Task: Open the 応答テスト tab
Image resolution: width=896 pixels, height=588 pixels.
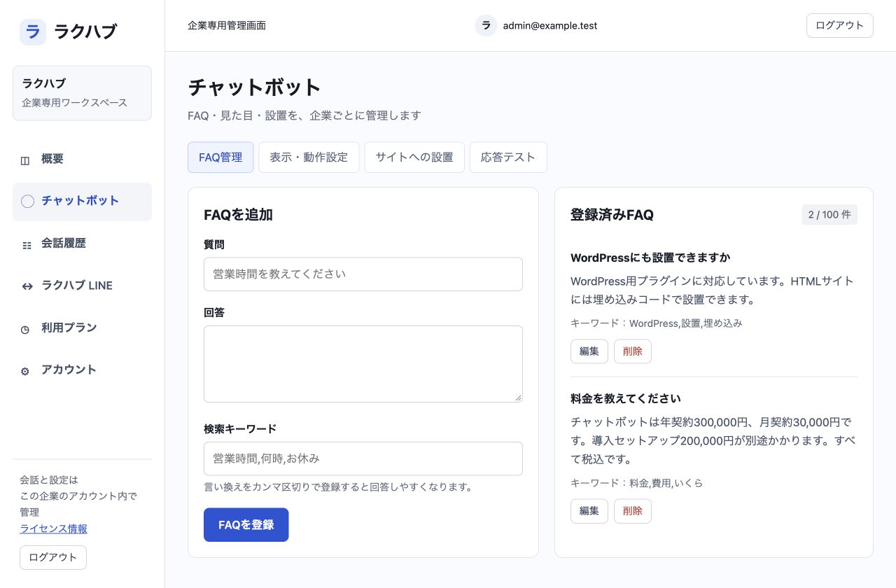Action: (508, 157)
